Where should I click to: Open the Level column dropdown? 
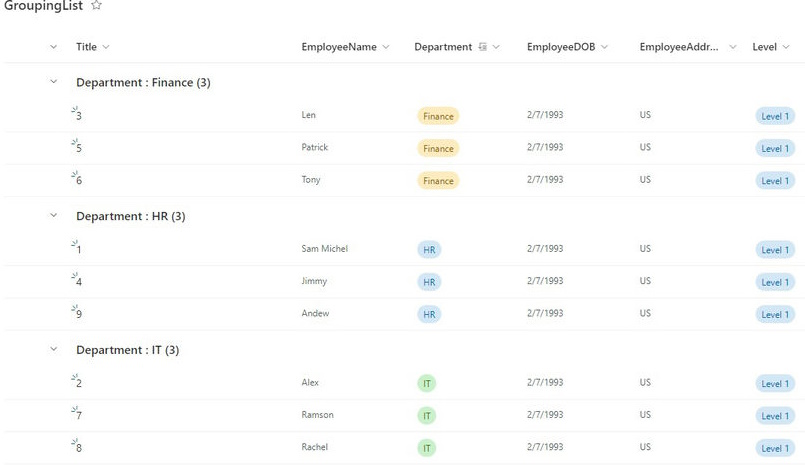(x=786, y=47)
